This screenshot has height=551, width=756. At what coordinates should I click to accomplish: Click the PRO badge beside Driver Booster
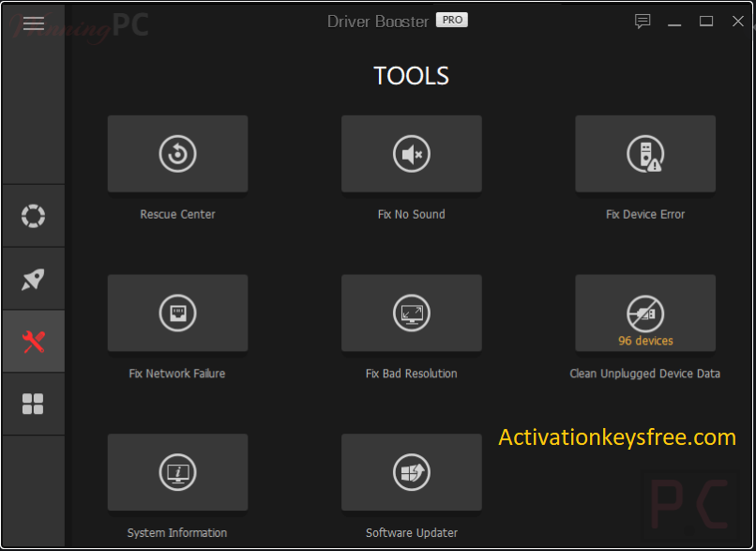452,20
